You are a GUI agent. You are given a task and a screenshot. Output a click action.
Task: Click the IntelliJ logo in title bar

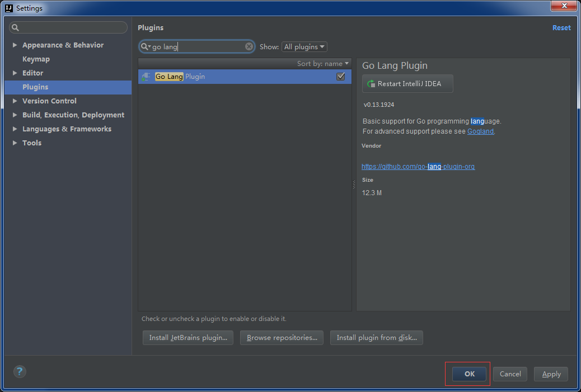pos(9,8)
